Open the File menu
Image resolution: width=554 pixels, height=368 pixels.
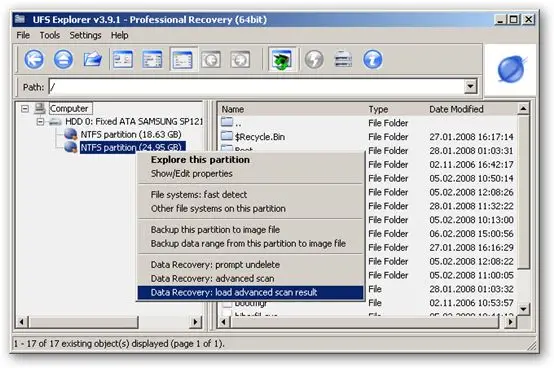pyautogui.click(x=23, y=35)
